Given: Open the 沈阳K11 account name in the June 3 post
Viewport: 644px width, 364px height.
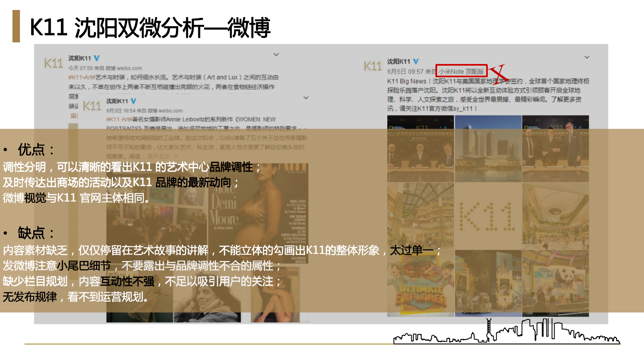Looking at the screenshot, I should (117, 101).
